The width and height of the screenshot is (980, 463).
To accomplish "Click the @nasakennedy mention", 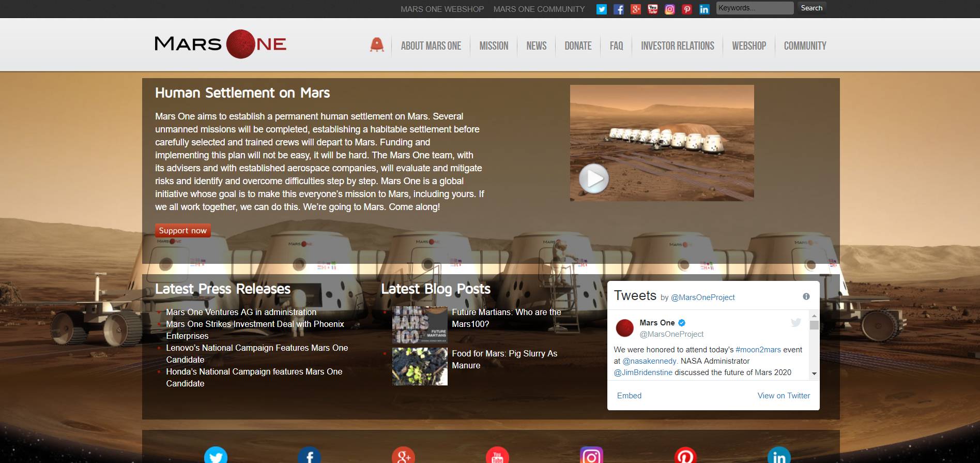I will [649, 361].
